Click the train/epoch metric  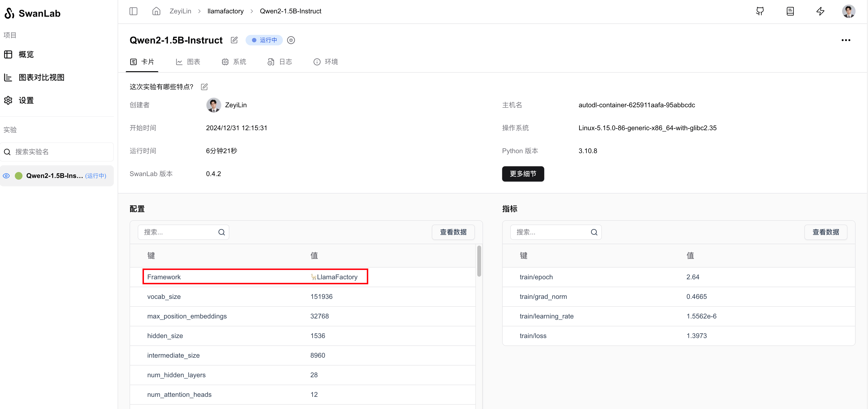(679, 277)
